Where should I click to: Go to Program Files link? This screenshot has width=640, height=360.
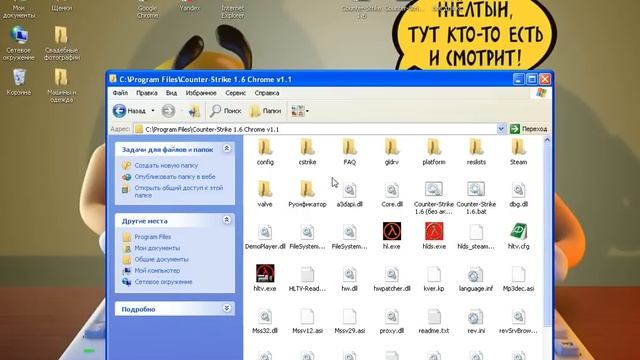(x=153, y=237)
